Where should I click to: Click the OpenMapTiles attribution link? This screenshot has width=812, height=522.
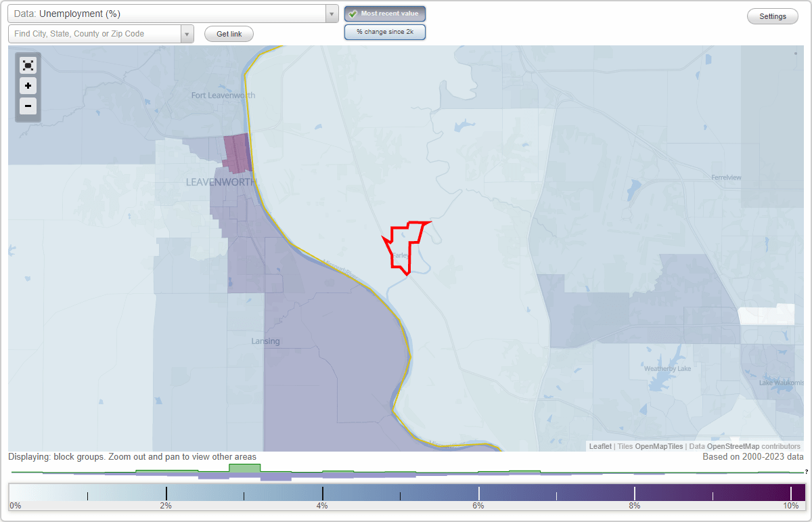(x=658, y=446)
